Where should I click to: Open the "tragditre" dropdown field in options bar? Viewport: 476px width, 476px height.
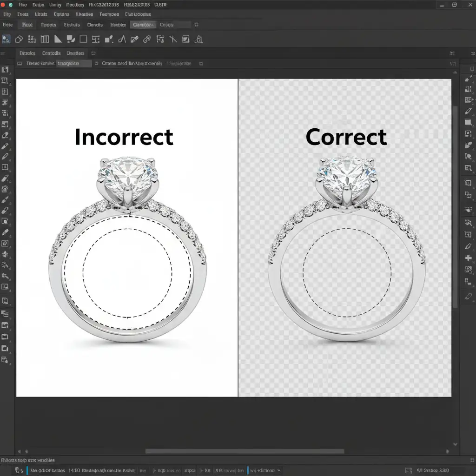74,64
